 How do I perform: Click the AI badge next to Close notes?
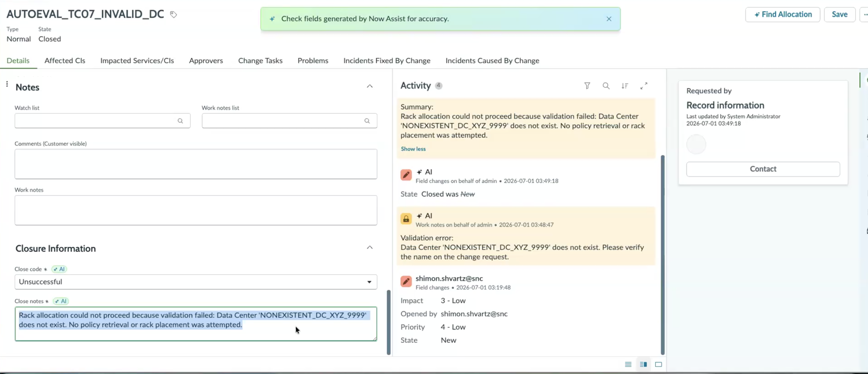61,301
